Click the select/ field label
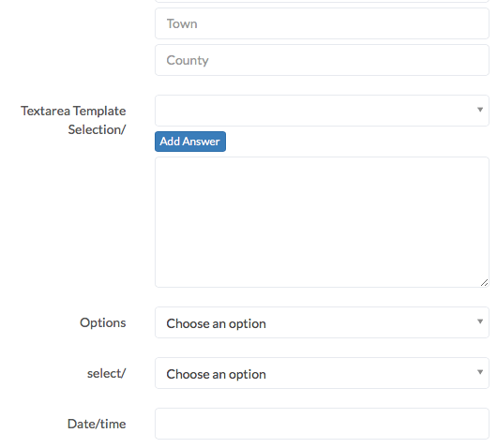The image size is (497, 448). (x=107, y=374)
